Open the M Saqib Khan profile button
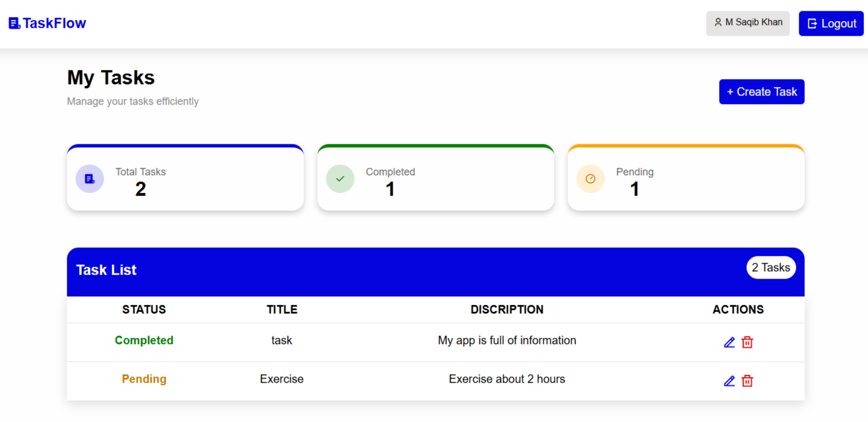 pos(748,23)
